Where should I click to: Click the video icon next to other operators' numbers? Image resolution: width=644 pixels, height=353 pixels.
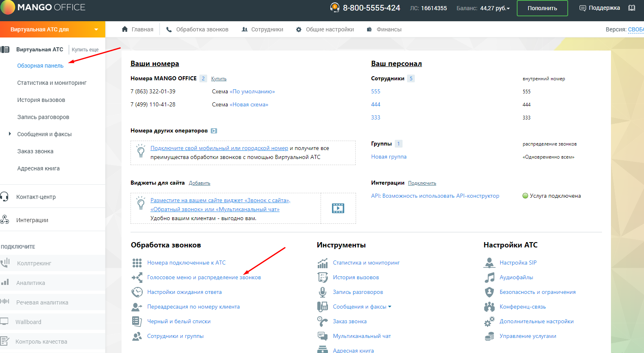point(214,131)
